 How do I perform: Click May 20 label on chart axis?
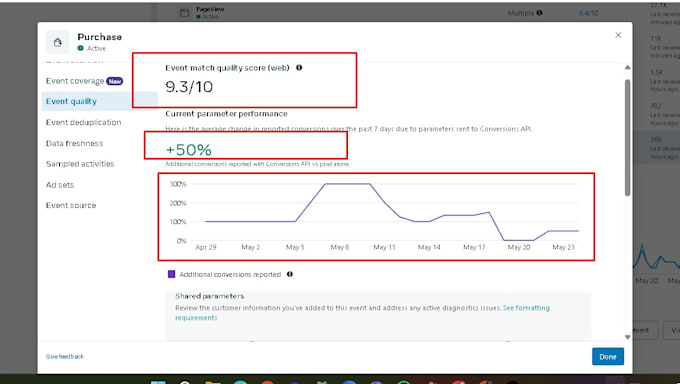coord(519,247)
